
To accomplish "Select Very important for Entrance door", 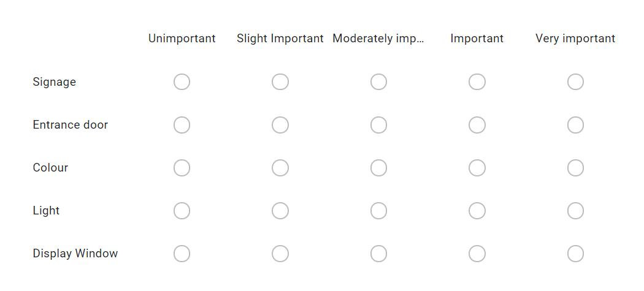I will [x=575, y=125].
